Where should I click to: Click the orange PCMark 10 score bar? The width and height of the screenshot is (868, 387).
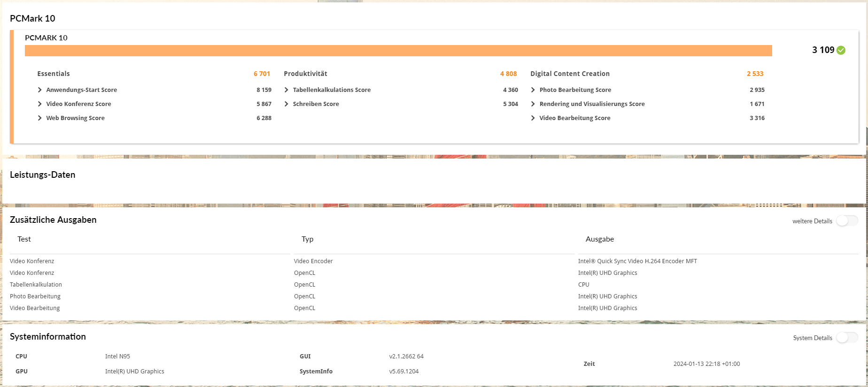click(398, 51)
